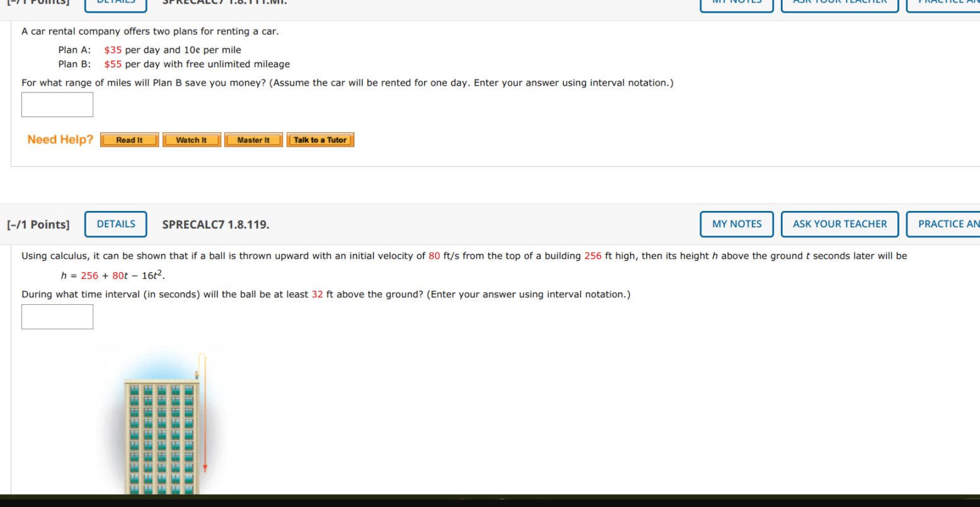Viewport: 980px width, 507px height.
Task: Open the Read It help button
Action: click(x=129, y=140)
